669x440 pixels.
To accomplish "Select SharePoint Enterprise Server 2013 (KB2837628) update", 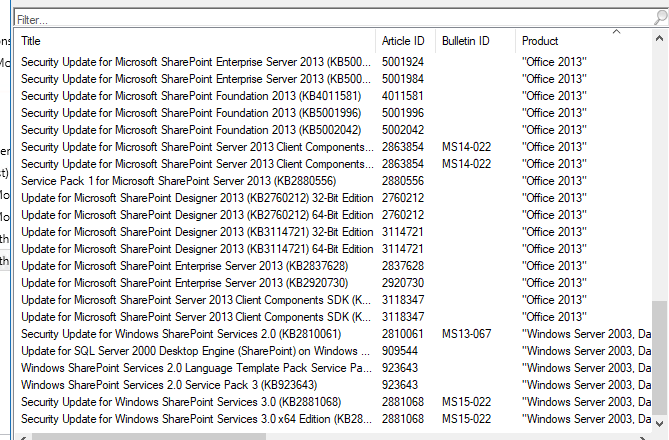I will click(335, 266).
